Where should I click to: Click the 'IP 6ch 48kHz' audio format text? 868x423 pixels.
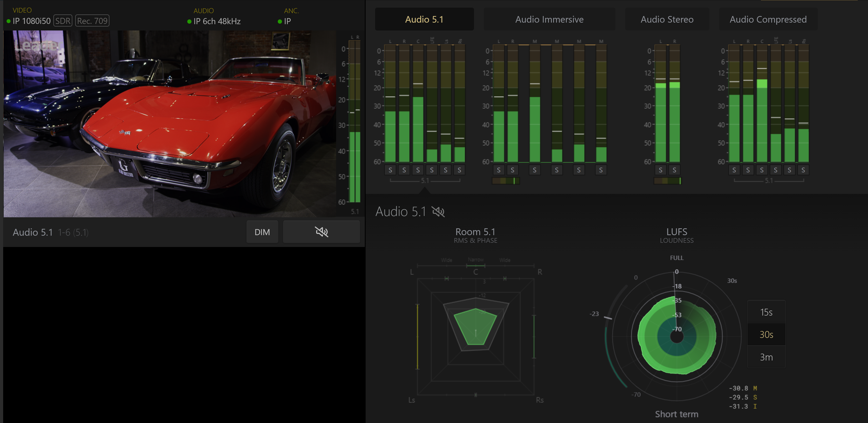pos(217,21)
